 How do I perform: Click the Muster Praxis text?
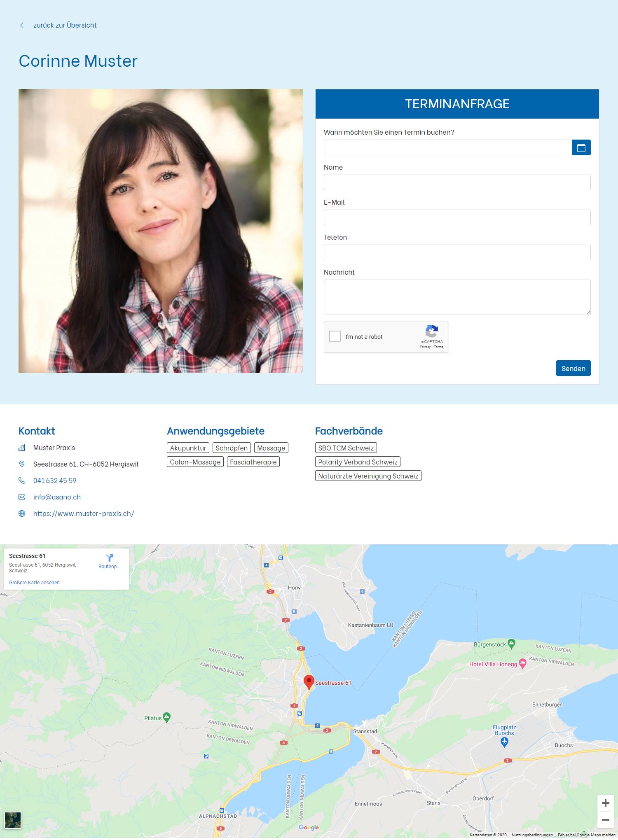(54, 448)
